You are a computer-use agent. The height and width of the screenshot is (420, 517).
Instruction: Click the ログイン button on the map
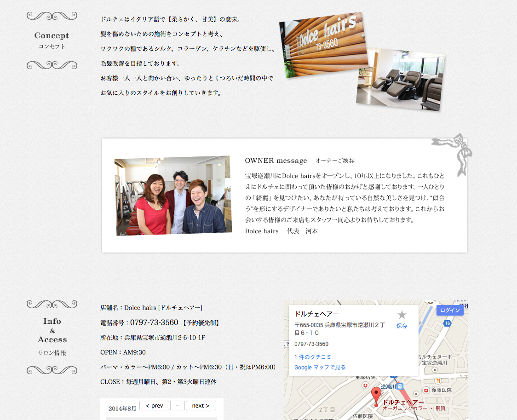point(450,310)
